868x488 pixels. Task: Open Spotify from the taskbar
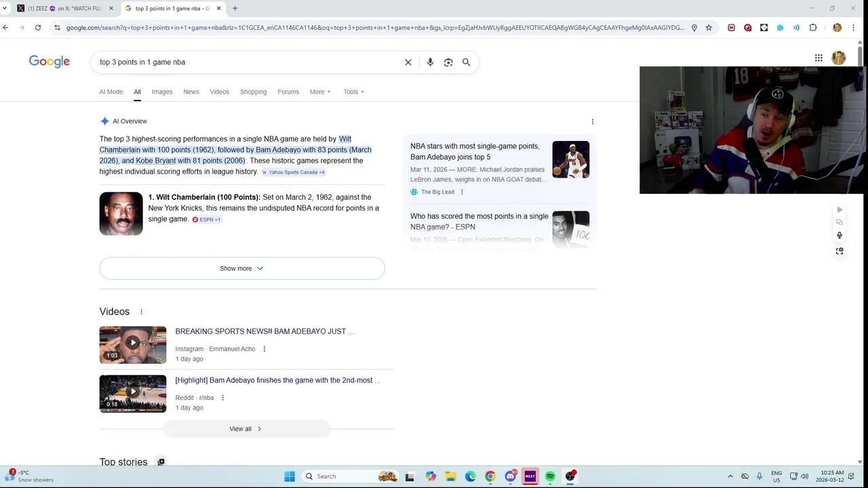coord(550,476)
